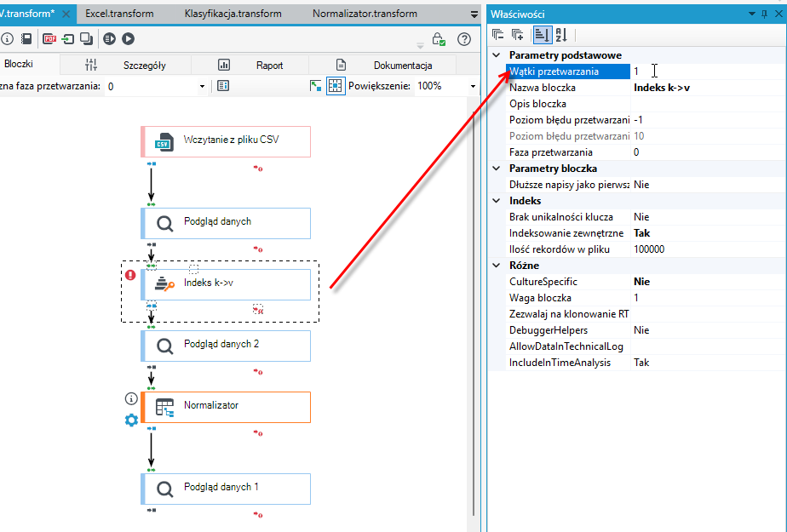Open the Raport tab
Viewport: 787px width, 532px height.
[250, 66]
